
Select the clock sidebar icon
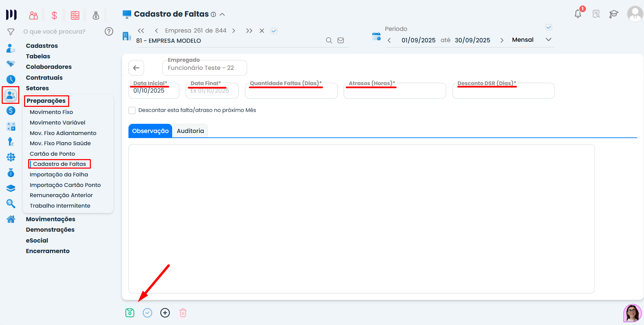point(11,79)
